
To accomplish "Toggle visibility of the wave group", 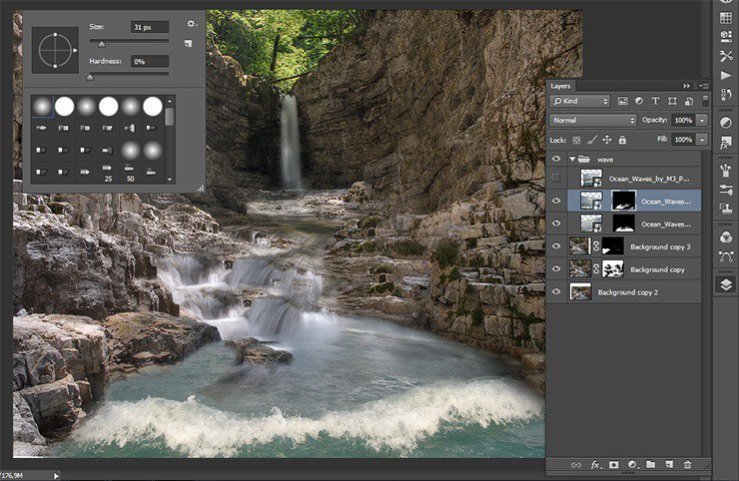I will (557, 159).
